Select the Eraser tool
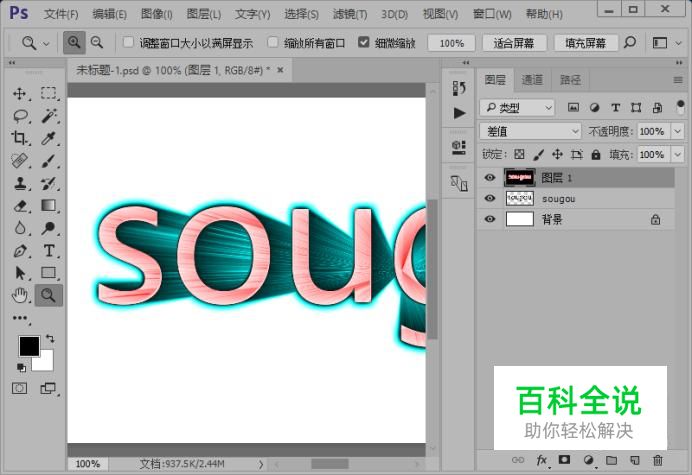Image resolution: width=692 pixels, height=475 pixels. 19,206
